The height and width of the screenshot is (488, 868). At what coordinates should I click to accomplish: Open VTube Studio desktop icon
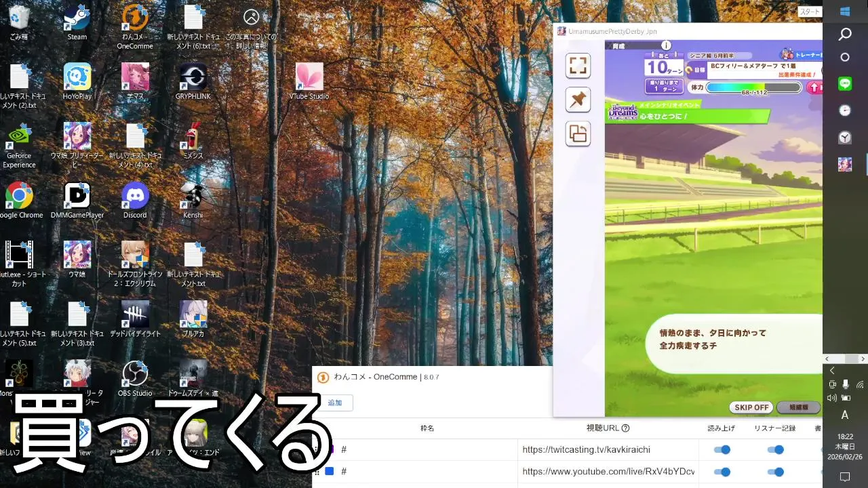coord(309,82)
